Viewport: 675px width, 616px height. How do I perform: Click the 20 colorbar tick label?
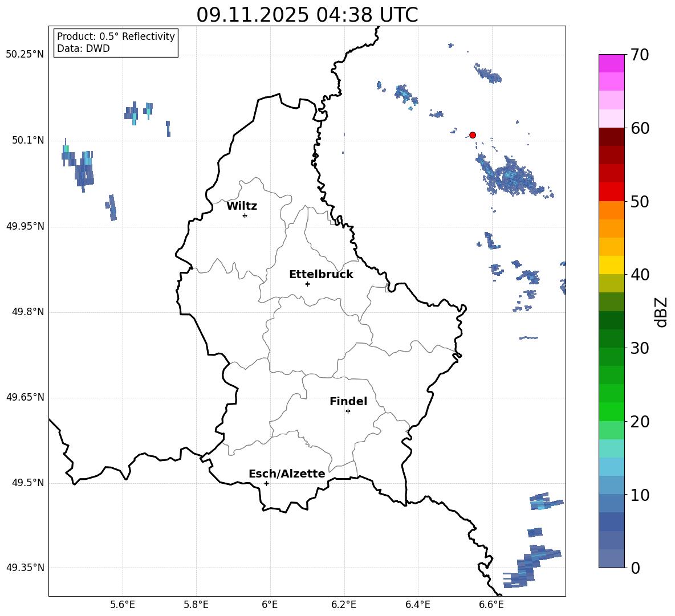(640, 421)
